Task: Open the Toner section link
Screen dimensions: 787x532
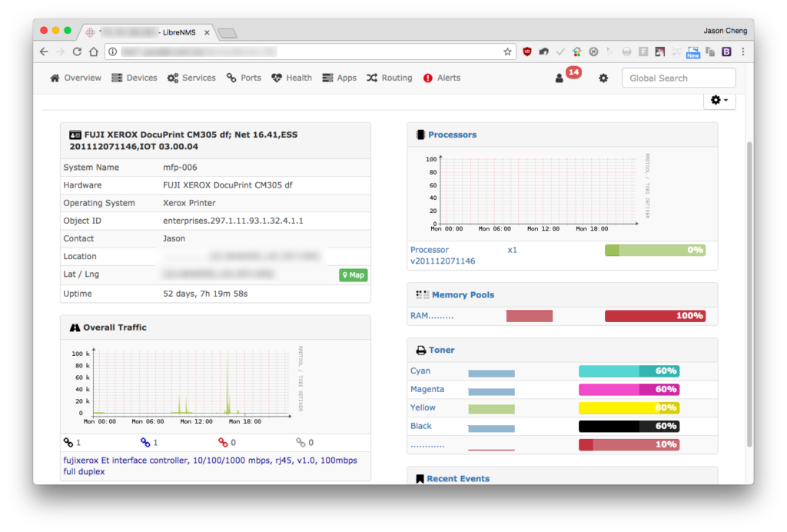Action: 442,350
